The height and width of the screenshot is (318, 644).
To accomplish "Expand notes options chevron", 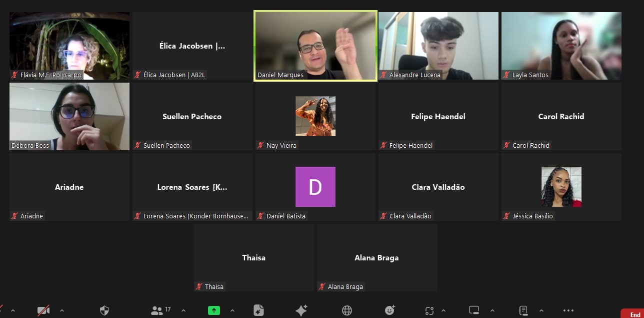I will point(541,310).
